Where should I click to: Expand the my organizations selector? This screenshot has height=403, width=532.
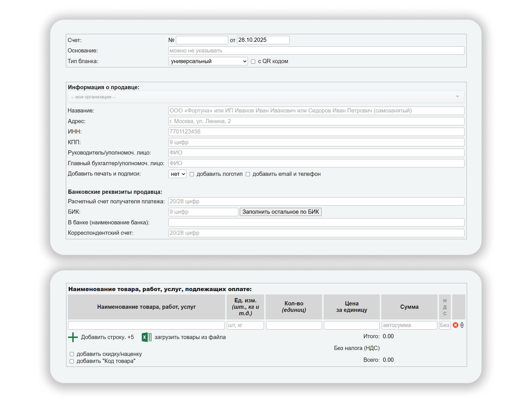pyautogui.click(x=266, y=97)
